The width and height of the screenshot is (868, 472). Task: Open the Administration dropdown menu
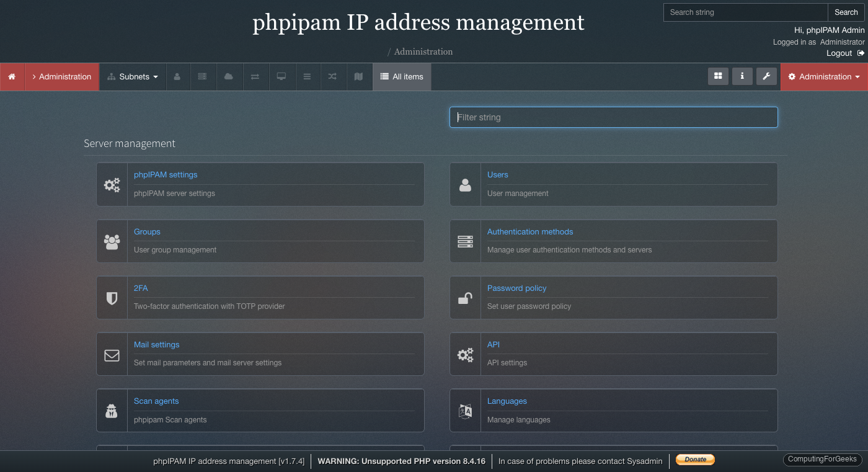[x=823, y=76]
